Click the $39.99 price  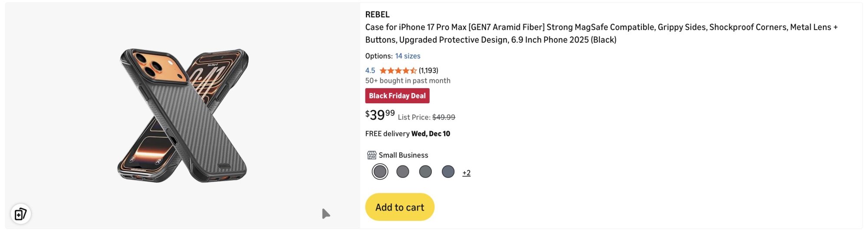380,115
